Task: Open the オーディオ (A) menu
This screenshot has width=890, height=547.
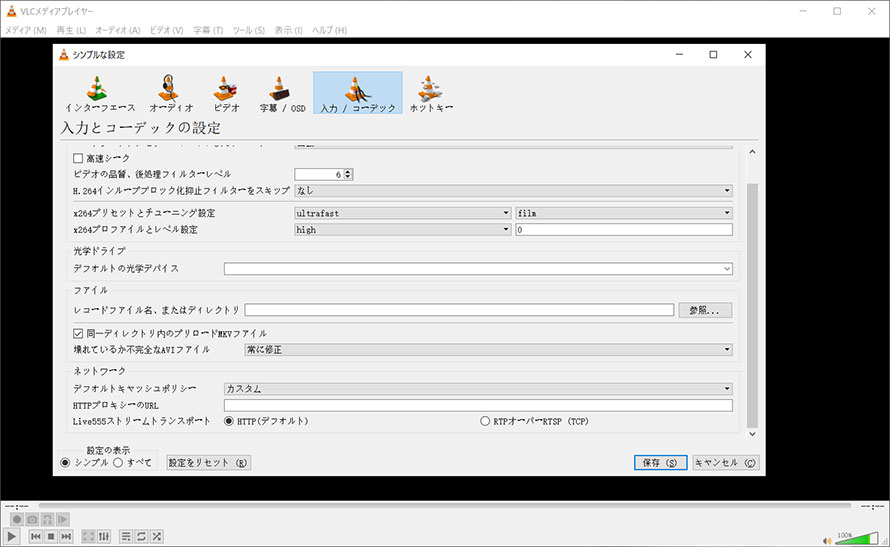Action: (x=117, y=30)
